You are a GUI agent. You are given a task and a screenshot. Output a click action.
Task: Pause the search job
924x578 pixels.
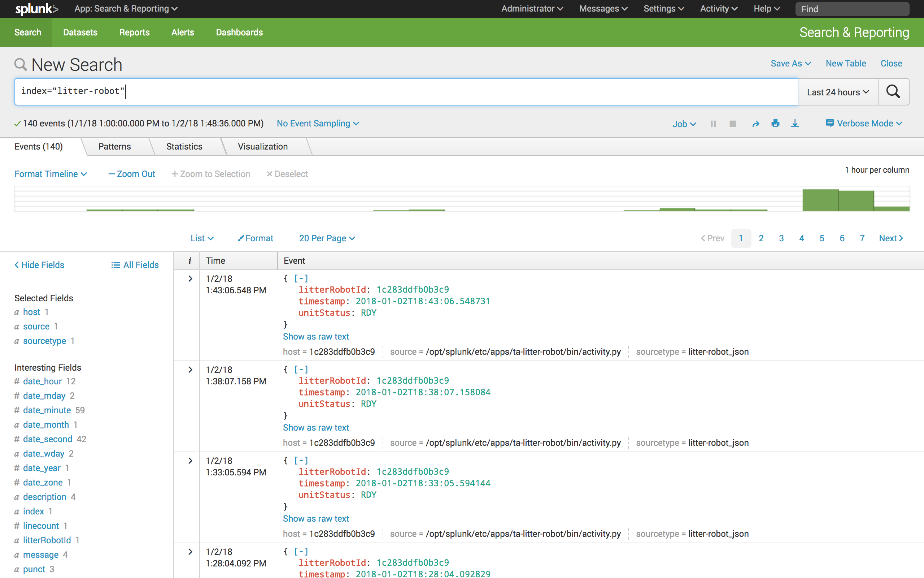coord(713,124)
